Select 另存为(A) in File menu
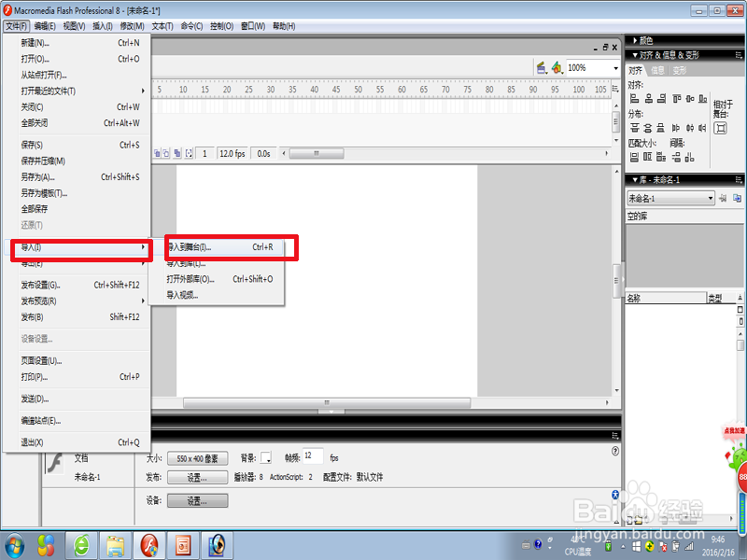This screenshot has height=560, width=747. click(x=81, y=177)
